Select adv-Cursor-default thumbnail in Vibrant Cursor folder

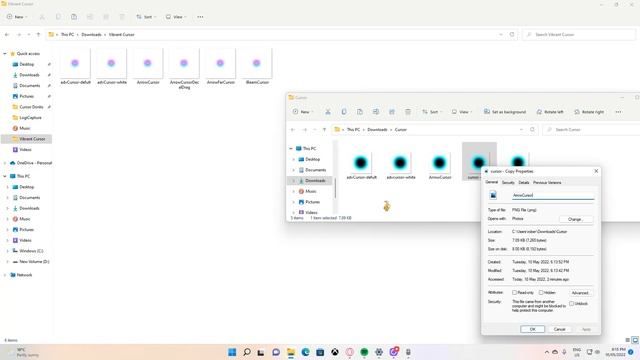(x=76, y=67)
